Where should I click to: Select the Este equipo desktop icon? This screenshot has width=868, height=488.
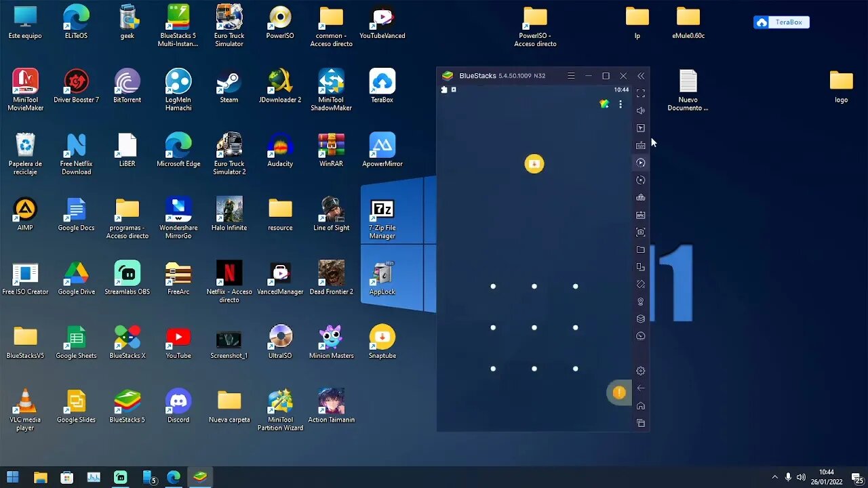click(x=25, y=22)
